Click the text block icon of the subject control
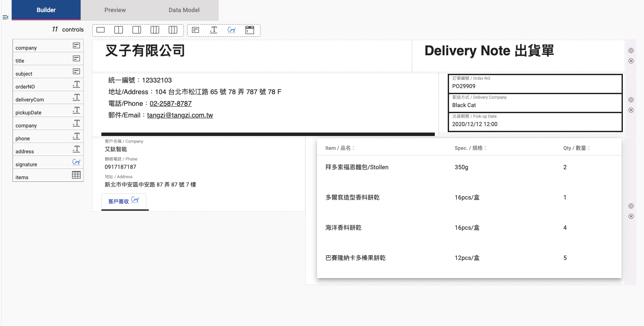Screen dimensions: 644x326 point(76,71)
